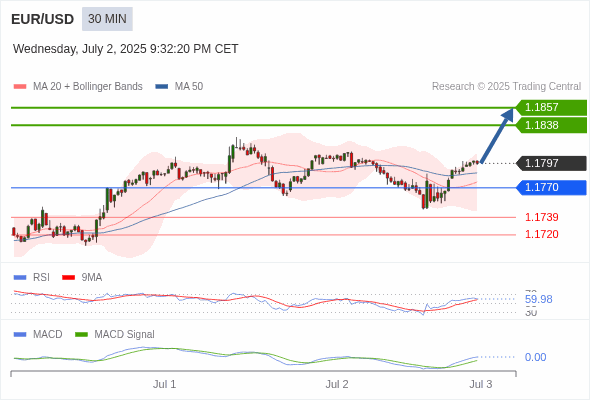Click the black 1.1797 current price tag
This screenshot has width=590, height=400.
[x=551, y=163]
